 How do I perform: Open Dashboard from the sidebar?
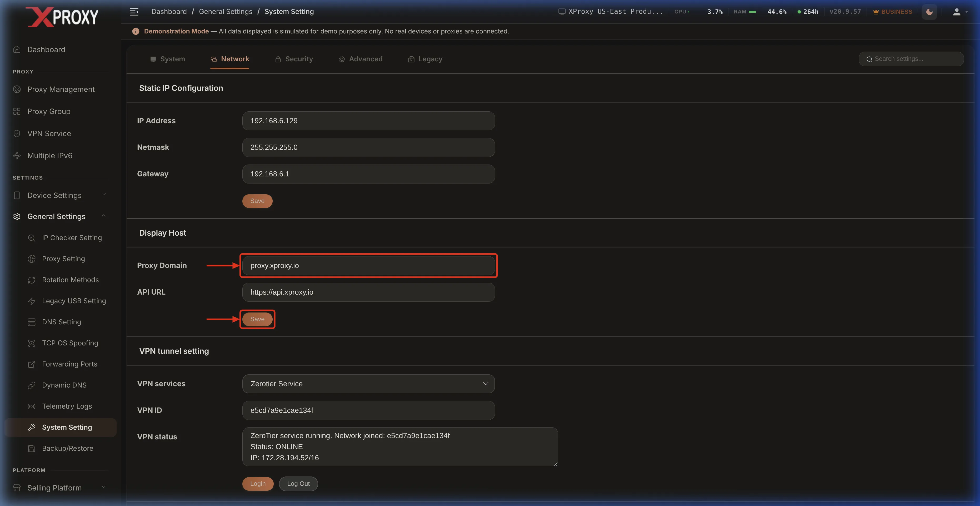(x=46, y=49)
